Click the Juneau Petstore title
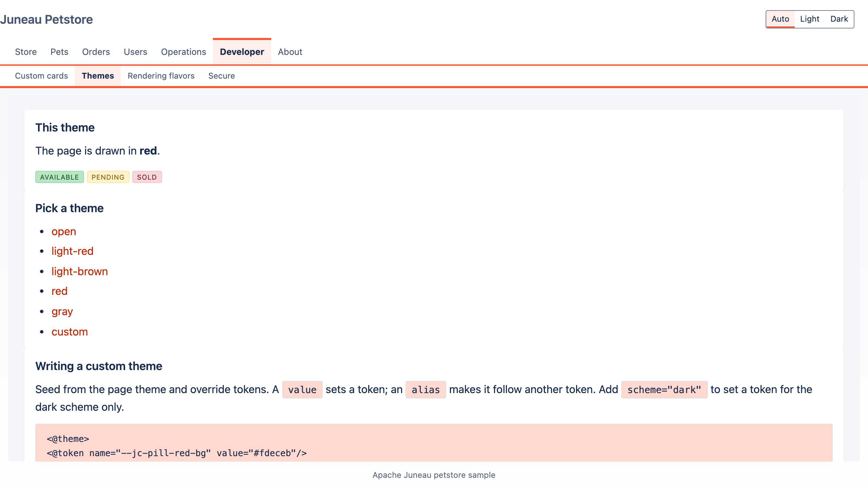This screenshot has height=488, width=868. tap(46, 20)
